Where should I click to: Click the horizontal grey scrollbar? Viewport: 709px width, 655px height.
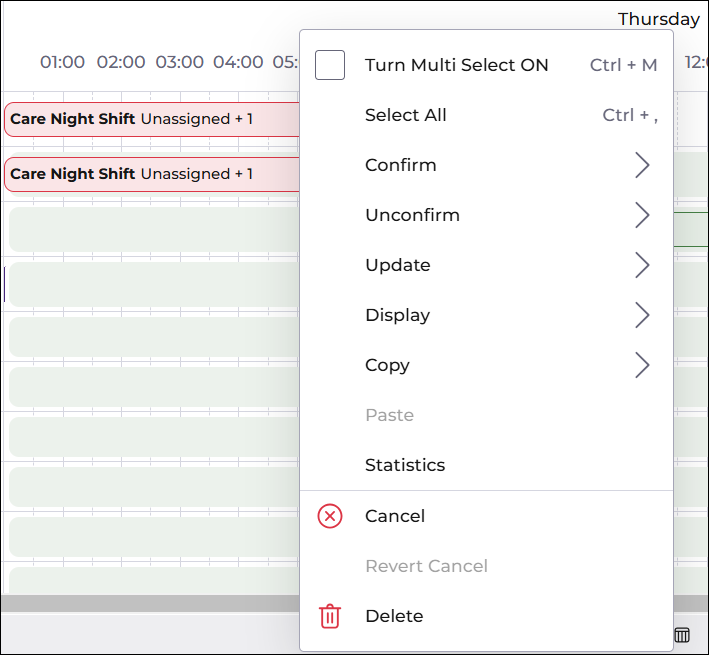150,603
